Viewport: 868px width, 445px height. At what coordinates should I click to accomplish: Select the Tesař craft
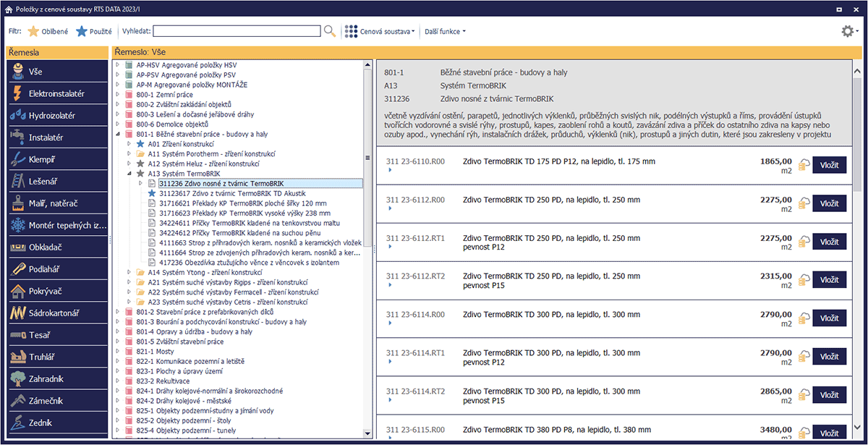tap(58, 335)
